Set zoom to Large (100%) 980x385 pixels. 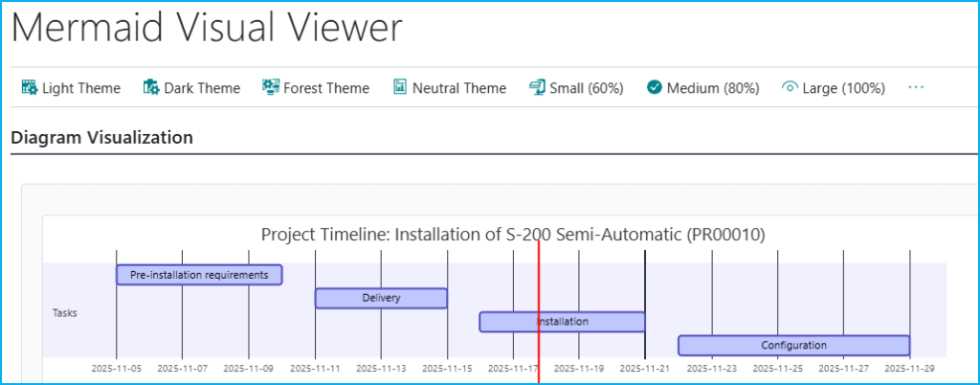coord(843,88)
